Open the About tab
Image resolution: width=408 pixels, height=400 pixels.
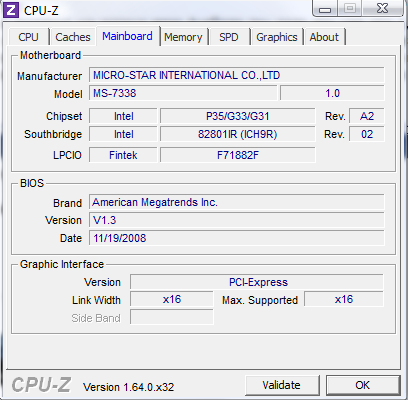click(x=324, y=37)
